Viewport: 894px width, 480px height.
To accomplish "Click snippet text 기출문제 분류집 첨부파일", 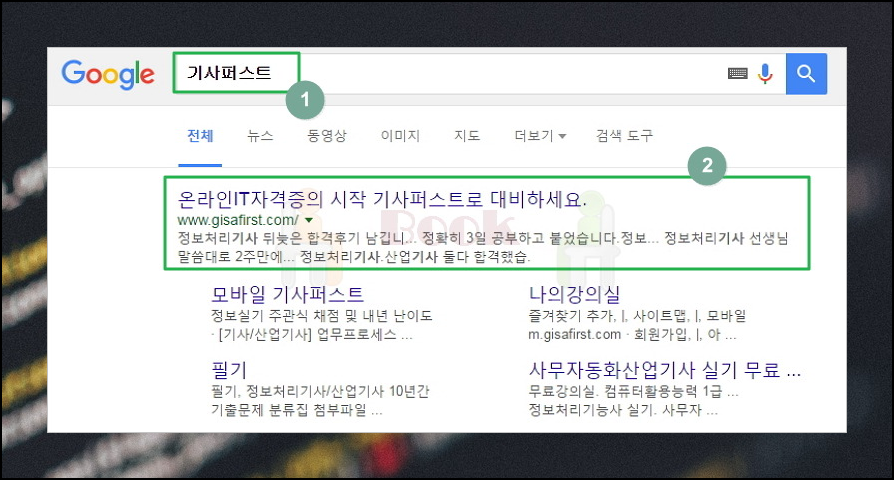I will coord(288,410).
